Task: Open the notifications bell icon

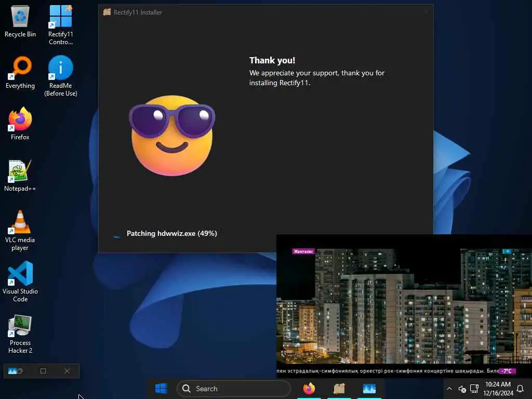Action: pyautogui.click(x=520, y=389)
